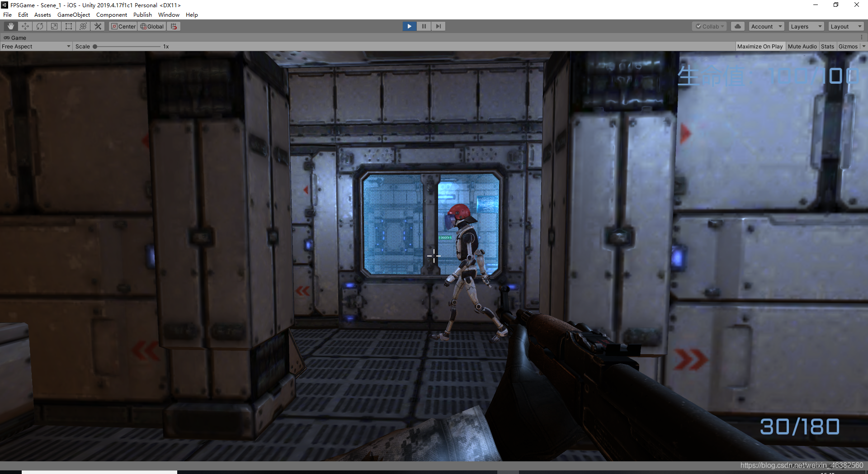The width and height of the screenshot is (868, 474).
Task: Stop play mode with Play button
Action: [410, 26]
